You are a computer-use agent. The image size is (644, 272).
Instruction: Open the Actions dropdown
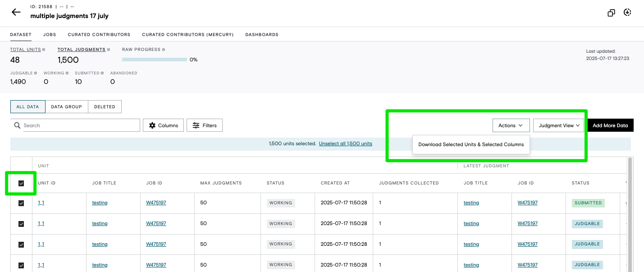coord(511,125)
